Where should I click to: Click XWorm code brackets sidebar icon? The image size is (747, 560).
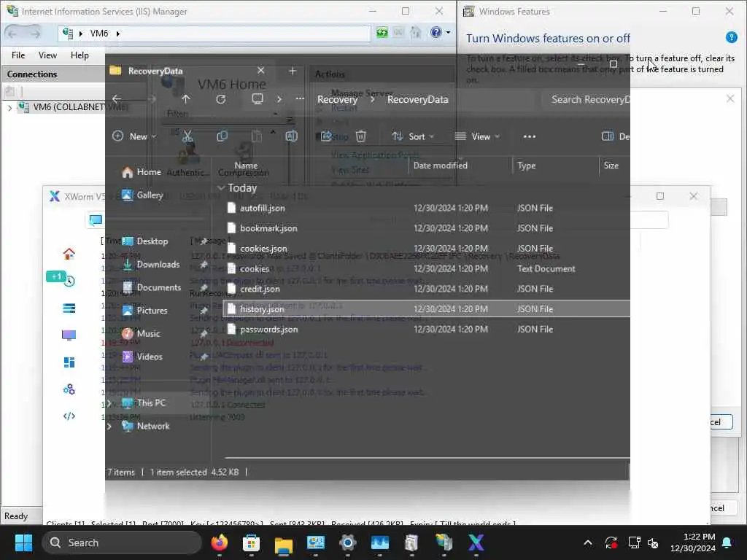coord(69,416)
